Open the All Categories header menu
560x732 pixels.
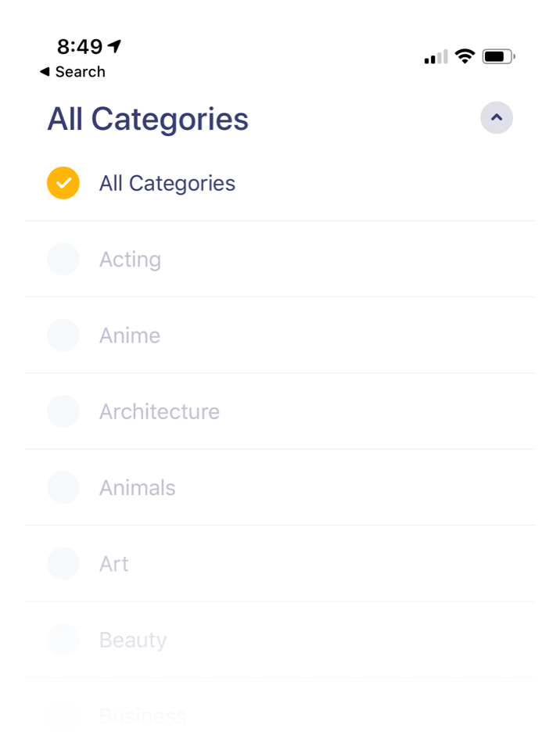[147, 118]
